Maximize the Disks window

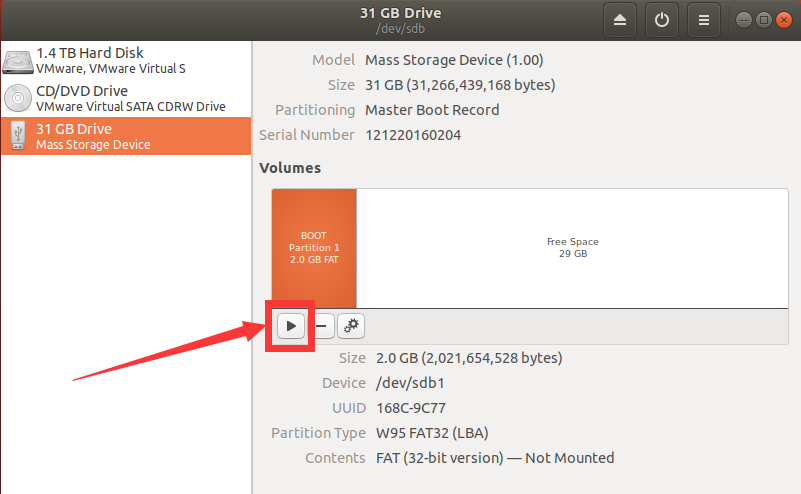tap(764, 20)
